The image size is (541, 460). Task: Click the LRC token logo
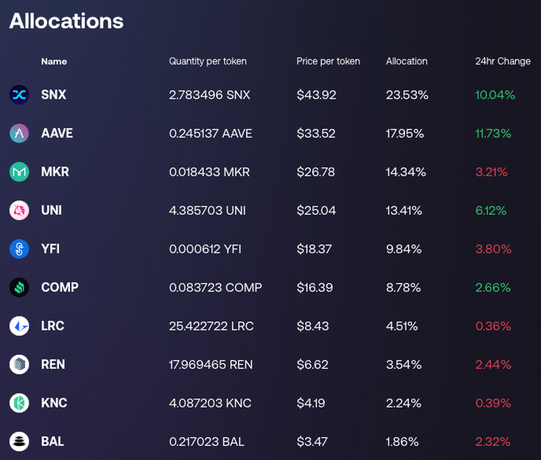(19, 326)
